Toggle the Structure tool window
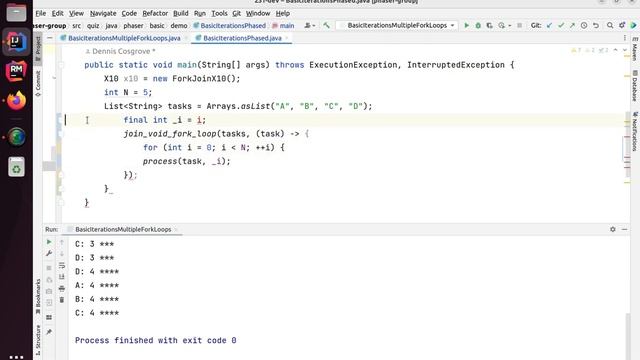640x360 pixels. click(x=38, y=340)
